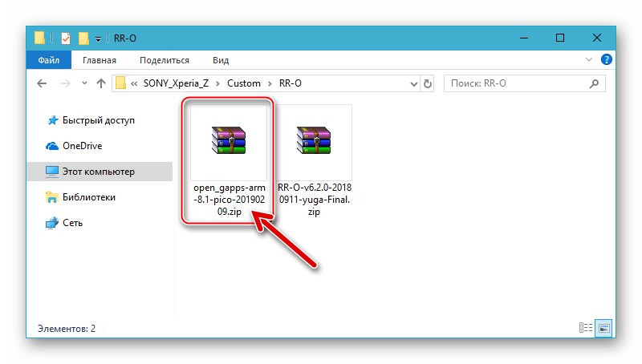This screenshot has height=364, width=642.
Task: Refresh the RR-O folder
Action: pos(428,84)
